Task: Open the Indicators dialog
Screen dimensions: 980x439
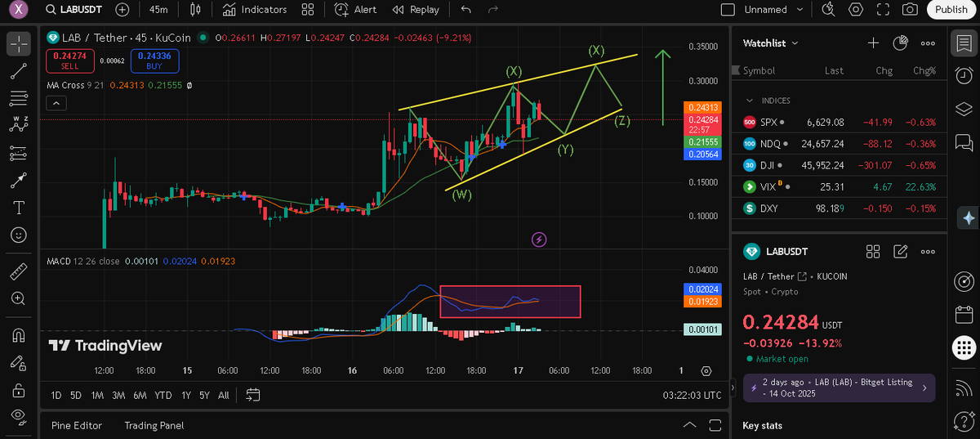Action: tap(253, 10)
